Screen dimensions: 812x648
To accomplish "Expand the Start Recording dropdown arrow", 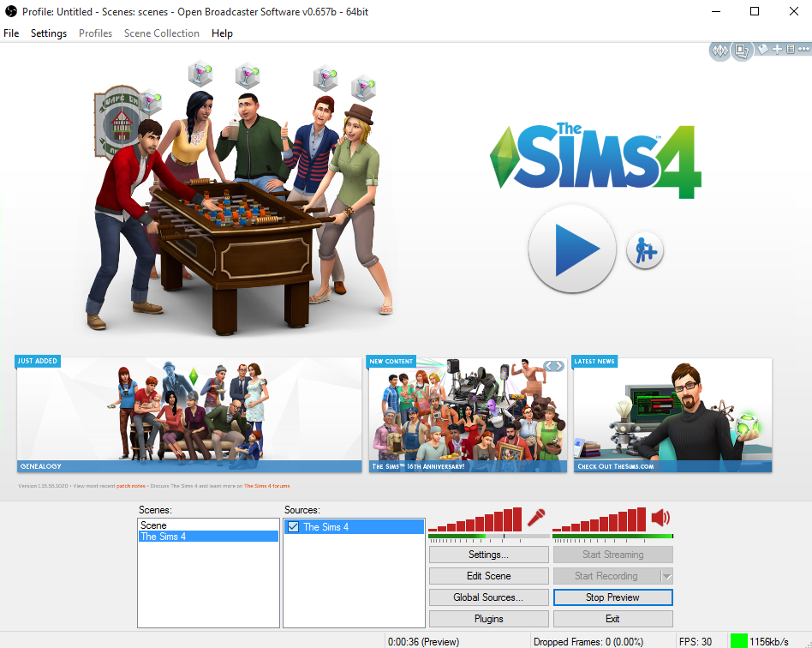I will (x=667, y=576).
